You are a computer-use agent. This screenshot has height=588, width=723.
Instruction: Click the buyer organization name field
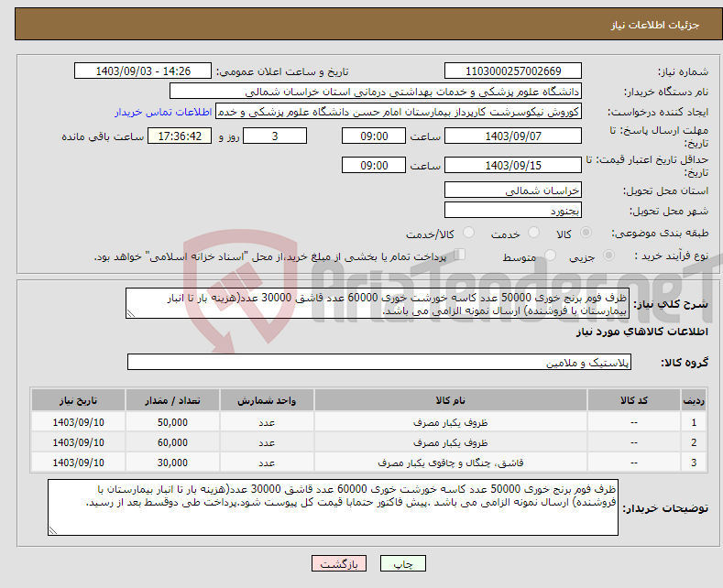(376, 92)
